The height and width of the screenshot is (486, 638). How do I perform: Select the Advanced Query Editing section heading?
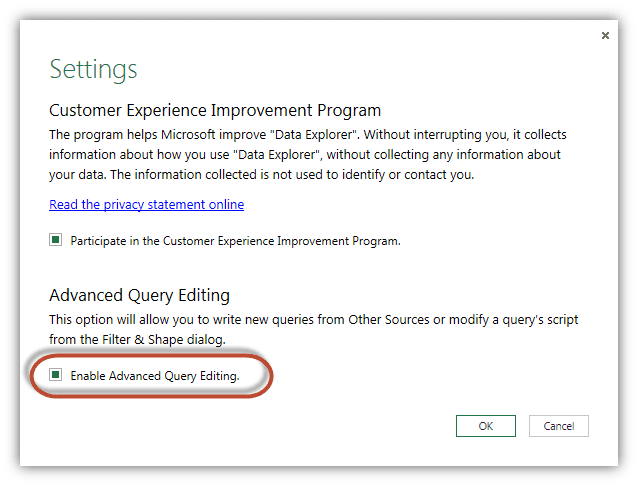pos(140,296)
